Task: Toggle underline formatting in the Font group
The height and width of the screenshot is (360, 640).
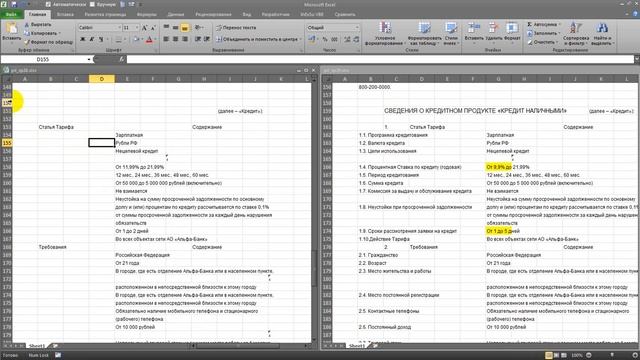Action: point(101,39)
